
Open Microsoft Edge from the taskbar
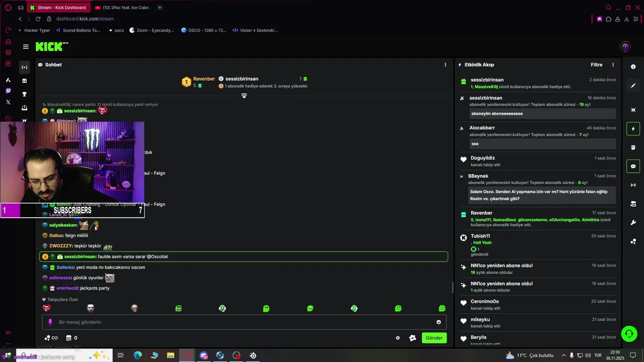click(137, 355)
